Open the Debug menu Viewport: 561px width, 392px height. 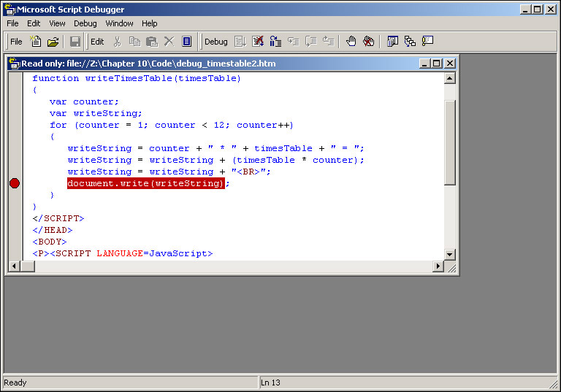tap(85, 23)
